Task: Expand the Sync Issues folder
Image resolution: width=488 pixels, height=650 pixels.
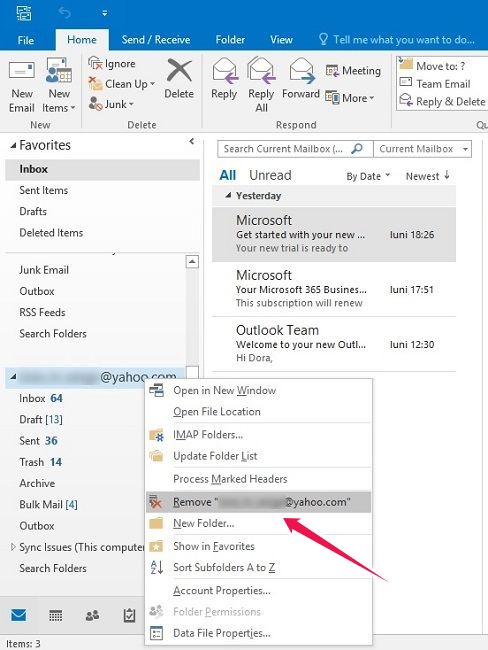Action: click(x=13, y=547)
